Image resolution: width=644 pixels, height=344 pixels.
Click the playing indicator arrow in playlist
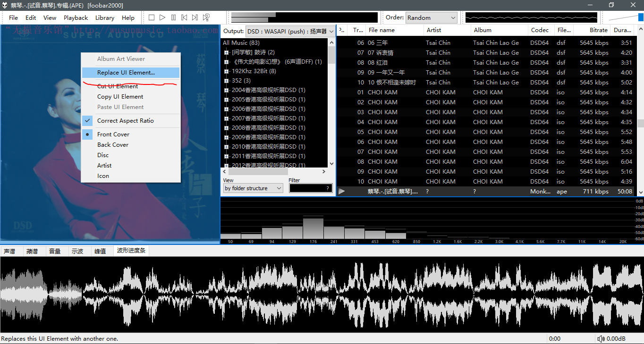[342, 192]
